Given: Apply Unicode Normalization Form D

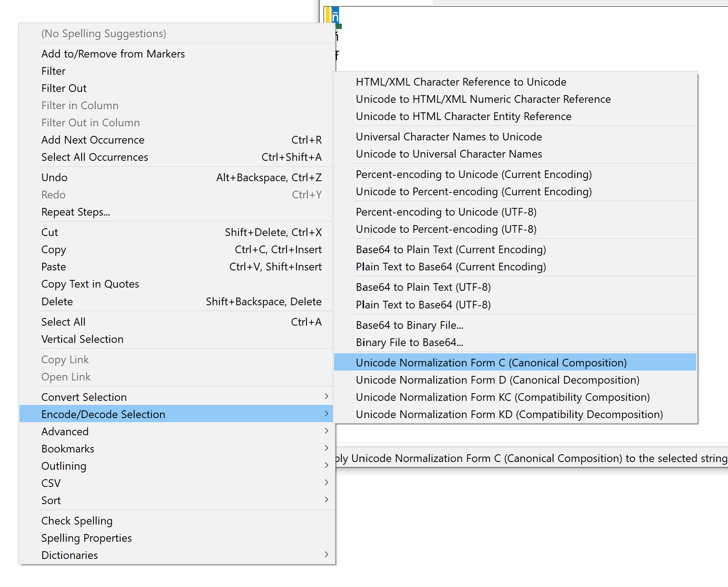Looking at the screenshot, I should pos(515,380).
